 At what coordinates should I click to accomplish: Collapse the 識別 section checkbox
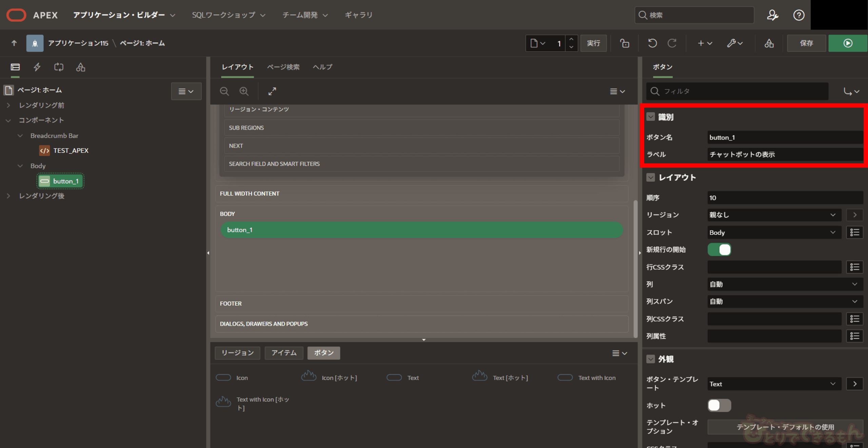(x=650, y=117)
